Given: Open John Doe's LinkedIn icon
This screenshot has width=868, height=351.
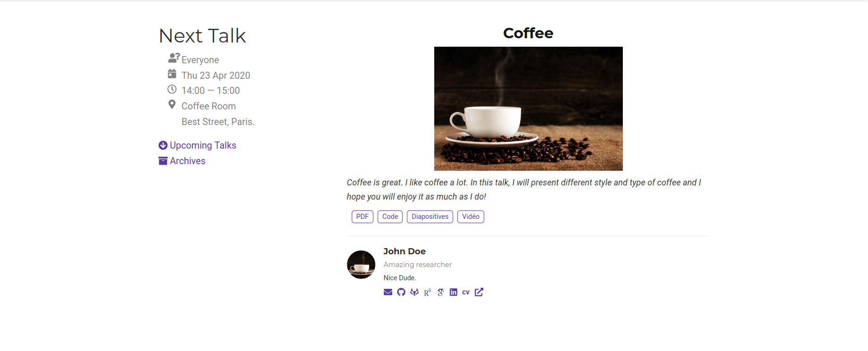Looking at the screenshot, I should (x=454, y=292).
